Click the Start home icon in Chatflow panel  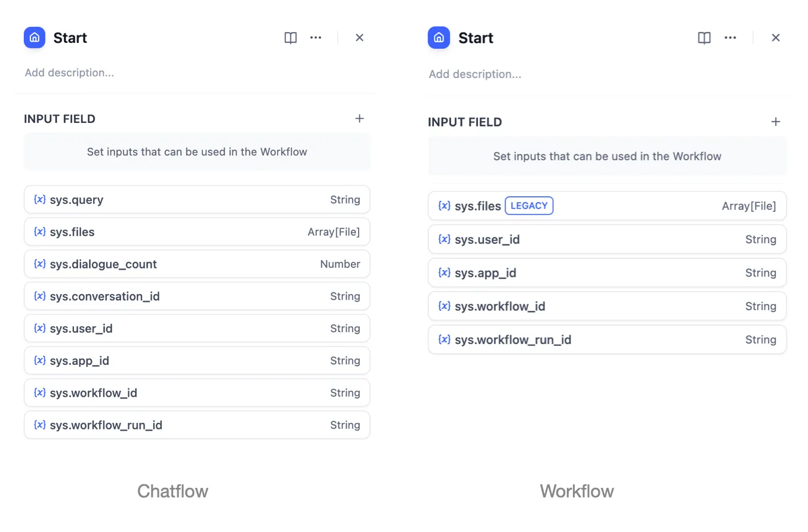(35, 38)
